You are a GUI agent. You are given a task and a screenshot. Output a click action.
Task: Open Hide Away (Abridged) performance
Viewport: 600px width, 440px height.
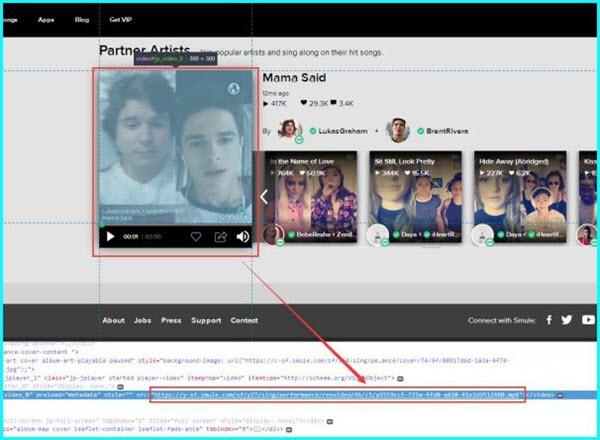coord(520,197)
